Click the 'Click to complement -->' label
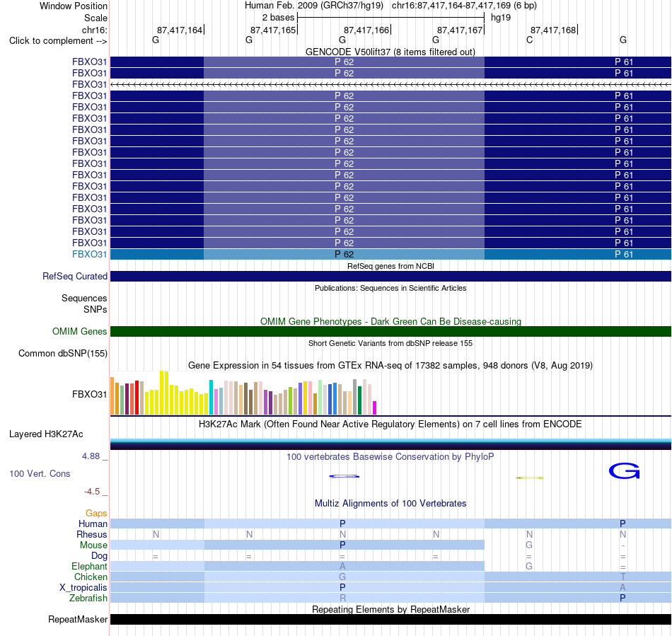 tap(58, 41)
